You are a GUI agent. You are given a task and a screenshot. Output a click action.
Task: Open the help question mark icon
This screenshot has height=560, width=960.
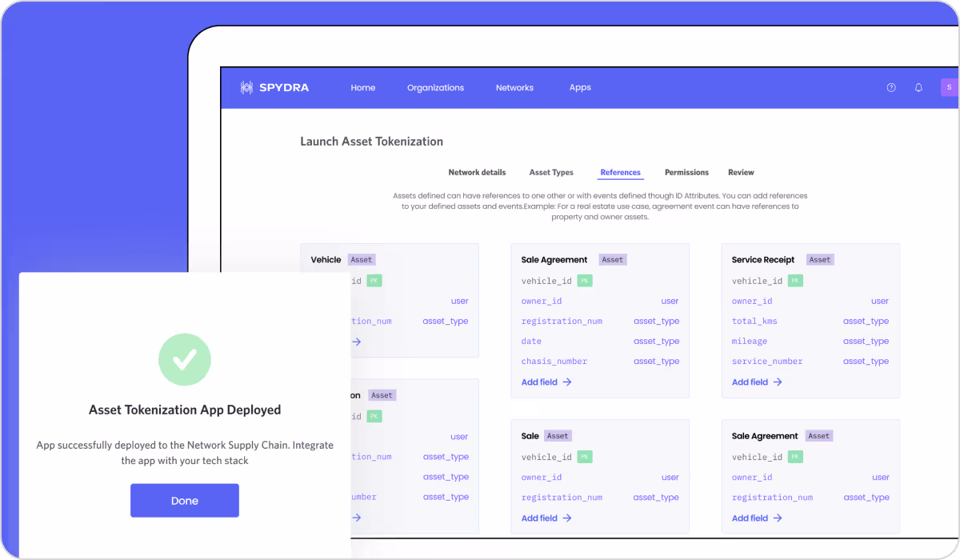tap(891, 88)
